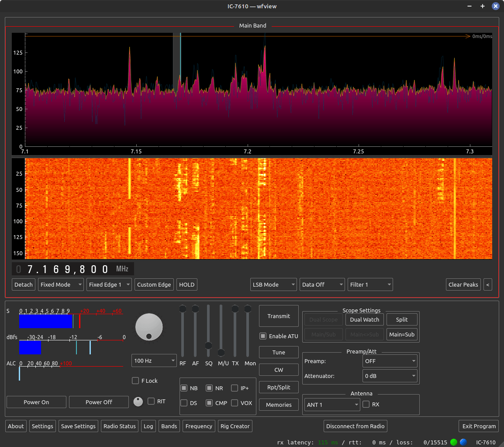Open the Settings page
Screen dimensions: 504x447
pyautogui.click(x=42, y=426)
